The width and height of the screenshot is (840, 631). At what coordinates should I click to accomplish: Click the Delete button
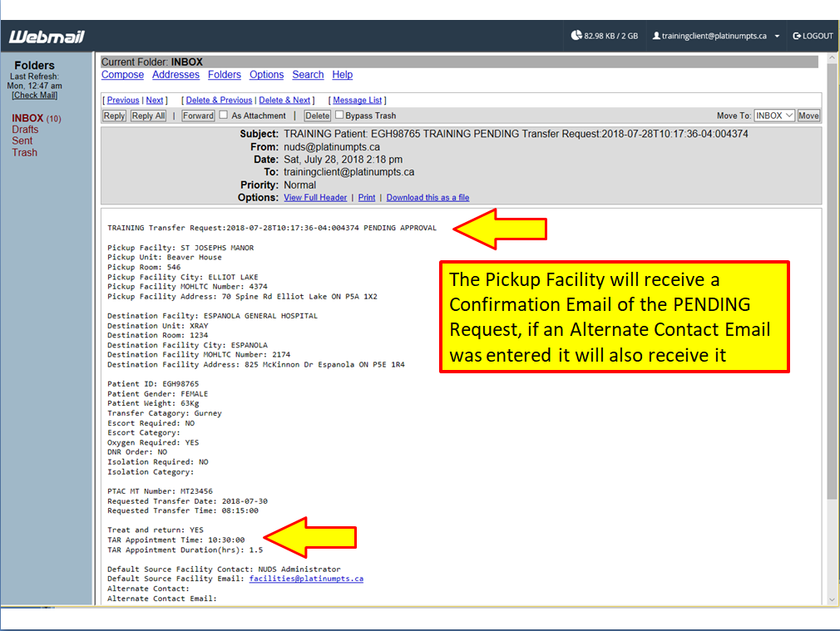[317, 116]
